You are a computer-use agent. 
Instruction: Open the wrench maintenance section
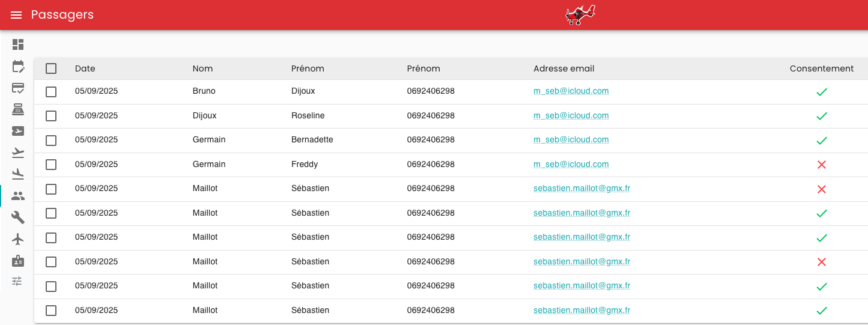pos(18,217)
